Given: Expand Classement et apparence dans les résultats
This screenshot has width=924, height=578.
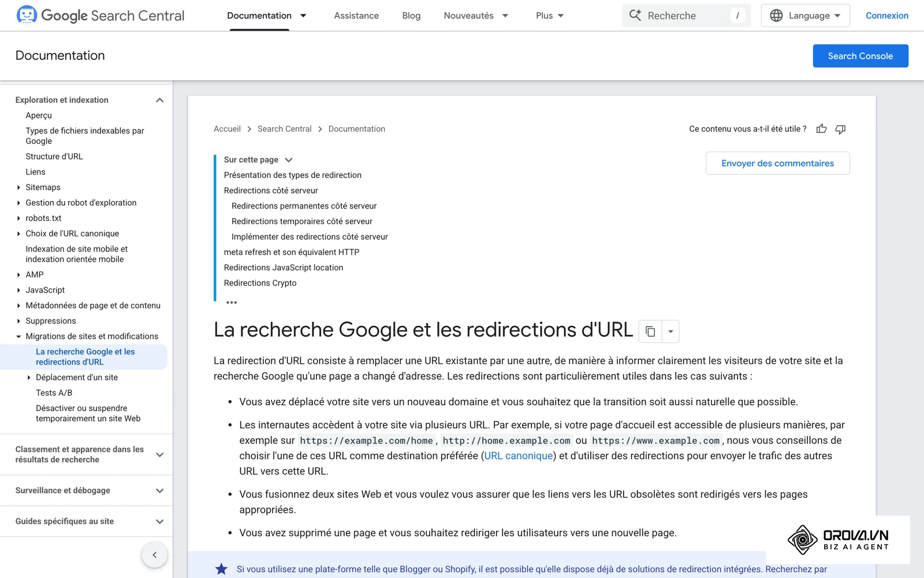Looking at the screenshot, I should pyautogui.click(x=160, y=454).
